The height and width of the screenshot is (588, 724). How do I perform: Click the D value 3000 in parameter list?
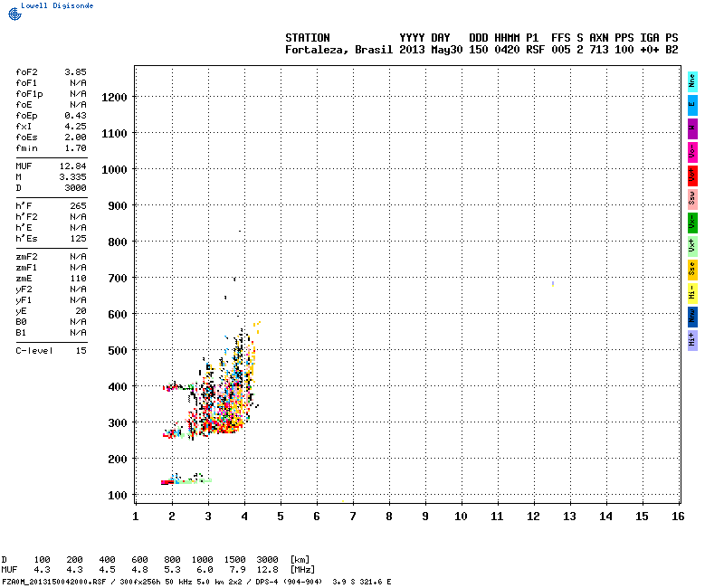(x=75, y=188)
